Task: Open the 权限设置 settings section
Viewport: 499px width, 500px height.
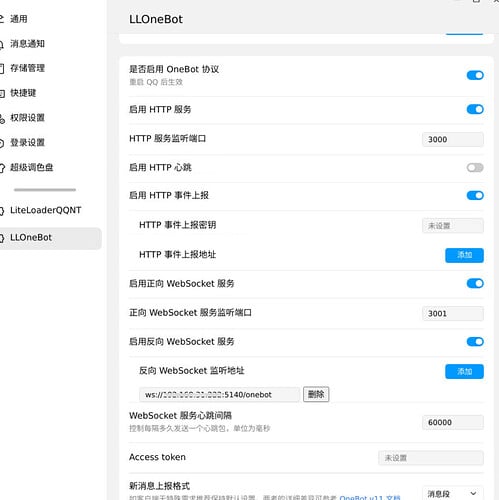Action: 27,118
